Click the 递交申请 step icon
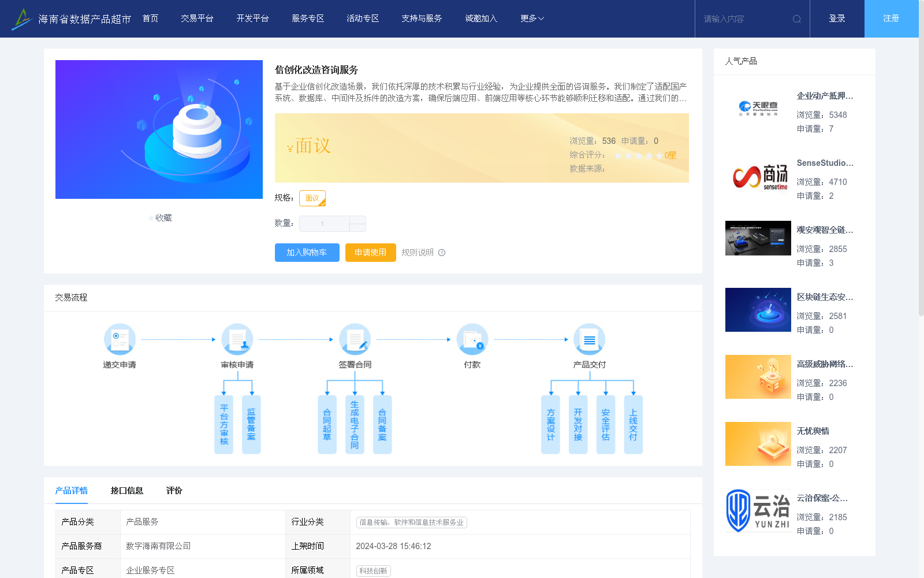Screen dimensions: 924x578 pyautogui.click(x=120, y=339)
